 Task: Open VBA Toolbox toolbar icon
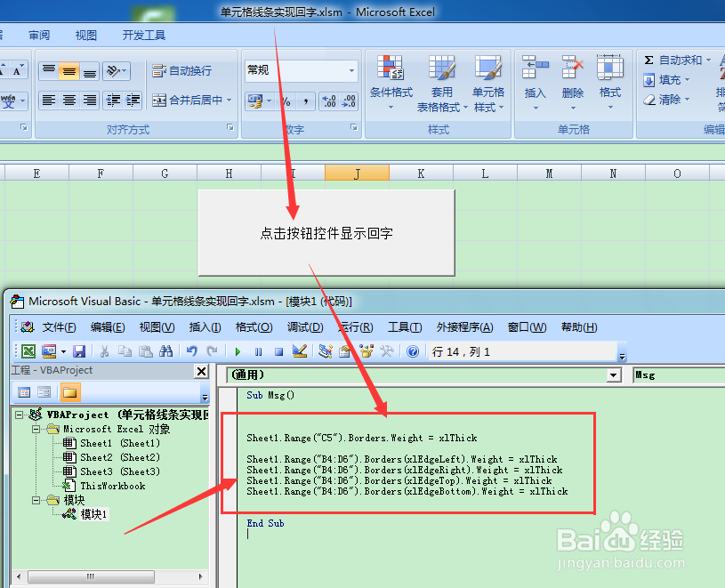[387, 351]
